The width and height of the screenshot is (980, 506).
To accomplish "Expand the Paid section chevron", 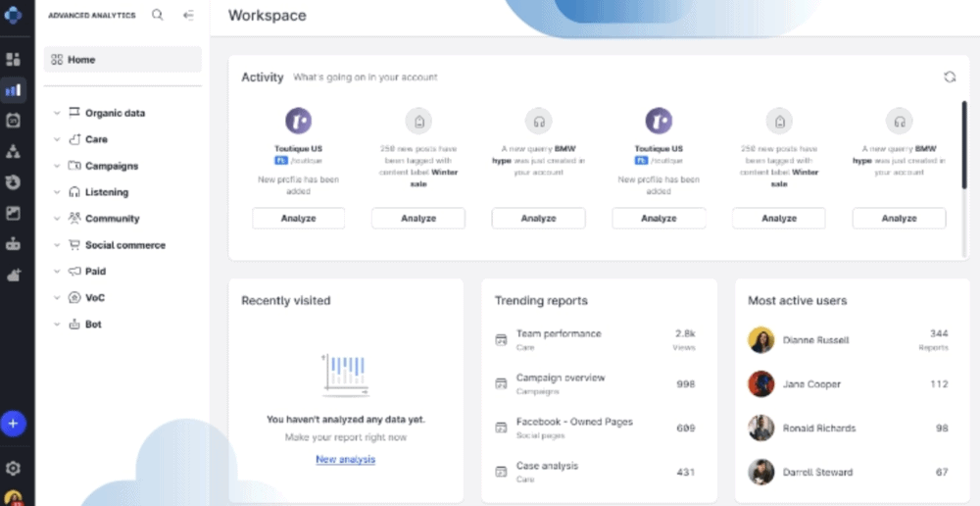I will click(x=57, y=272).
